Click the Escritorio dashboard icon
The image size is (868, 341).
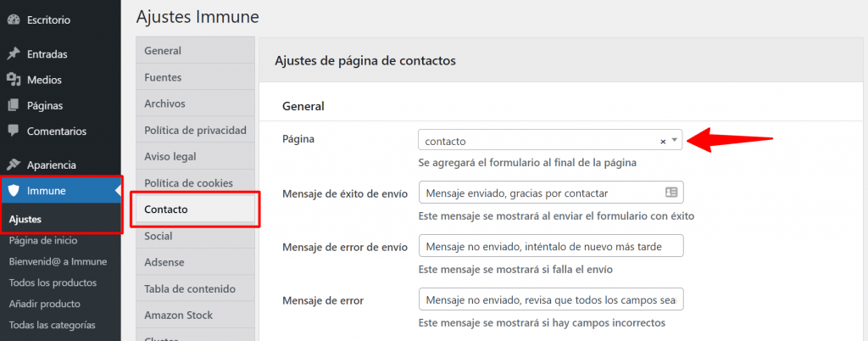point(14,20)
